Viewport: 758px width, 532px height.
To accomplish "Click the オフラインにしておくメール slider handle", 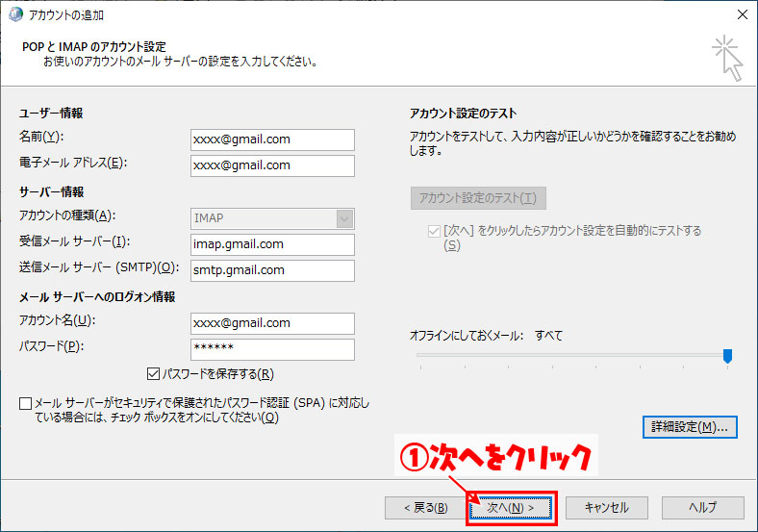I will click(x=727, y=356).
